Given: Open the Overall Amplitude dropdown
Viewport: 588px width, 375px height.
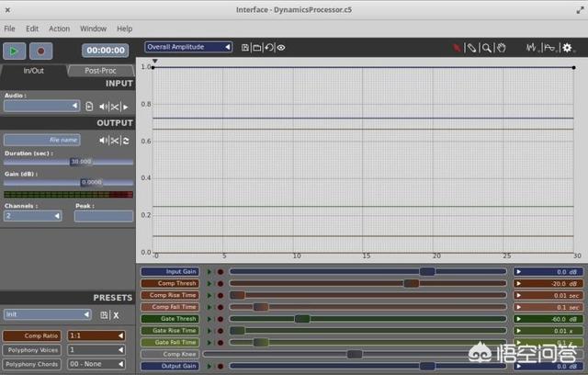Looking at the screenshot, I should coord(188,47).
